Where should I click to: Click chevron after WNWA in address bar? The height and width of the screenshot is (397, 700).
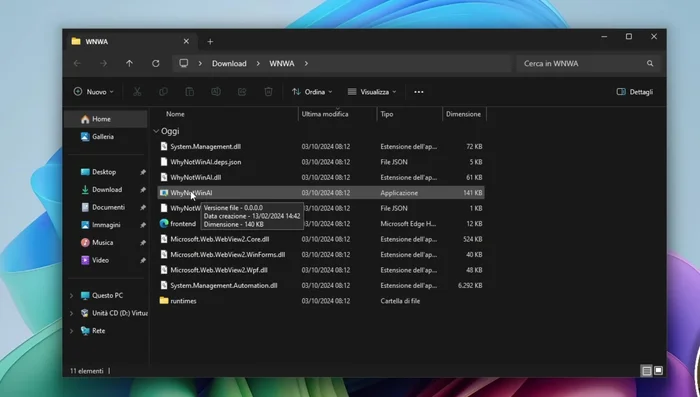click(306, 63)
